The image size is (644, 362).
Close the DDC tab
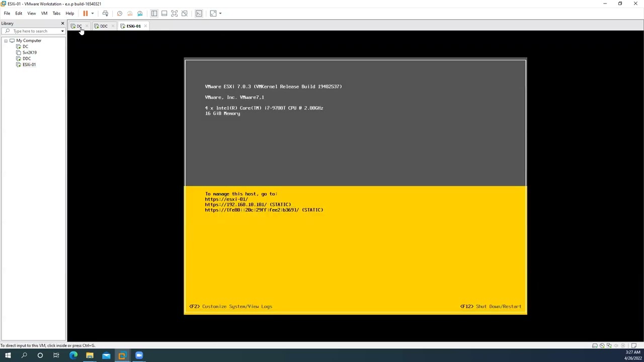112,26
